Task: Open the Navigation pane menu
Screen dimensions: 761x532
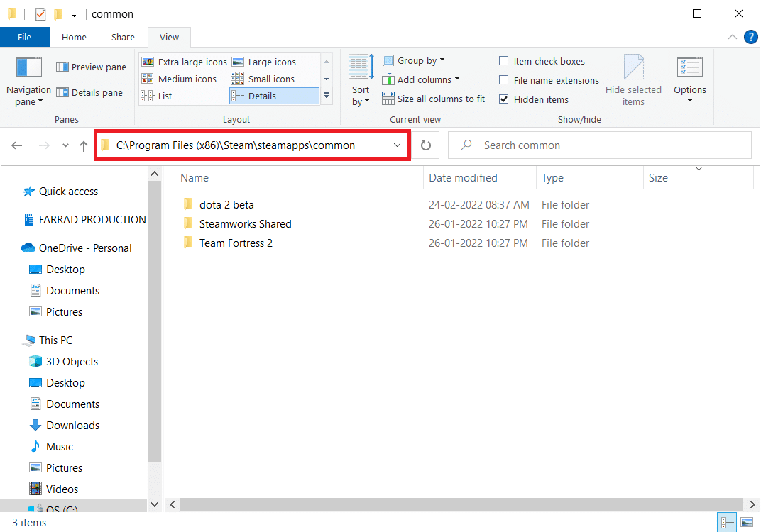Action: 28,81
